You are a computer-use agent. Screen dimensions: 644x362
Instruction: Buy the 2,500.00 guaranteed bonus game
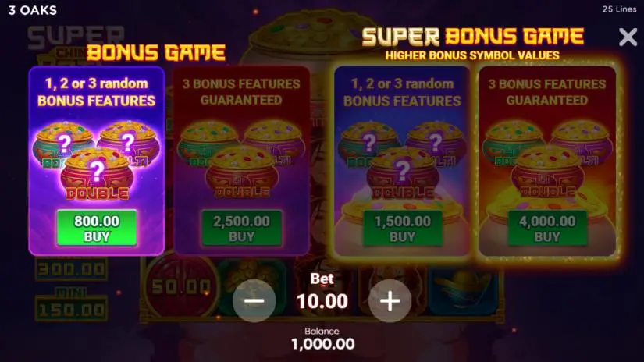241,228
